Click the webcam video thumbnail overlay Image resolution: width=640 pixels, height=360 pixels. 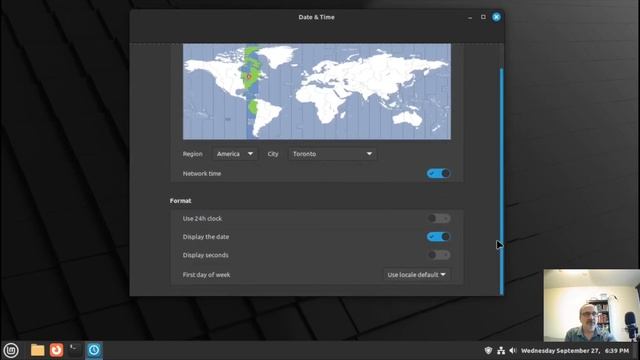coord(591,305)
